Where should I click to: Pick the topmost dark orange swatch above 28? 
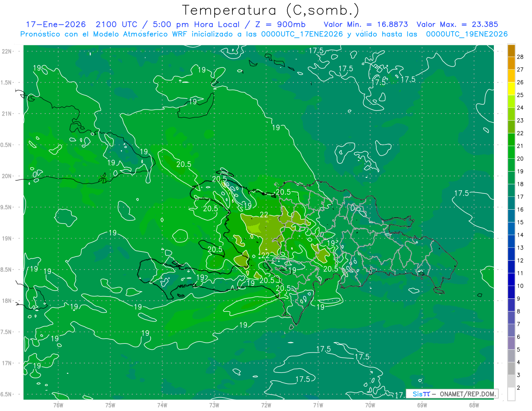pos(511,51)
